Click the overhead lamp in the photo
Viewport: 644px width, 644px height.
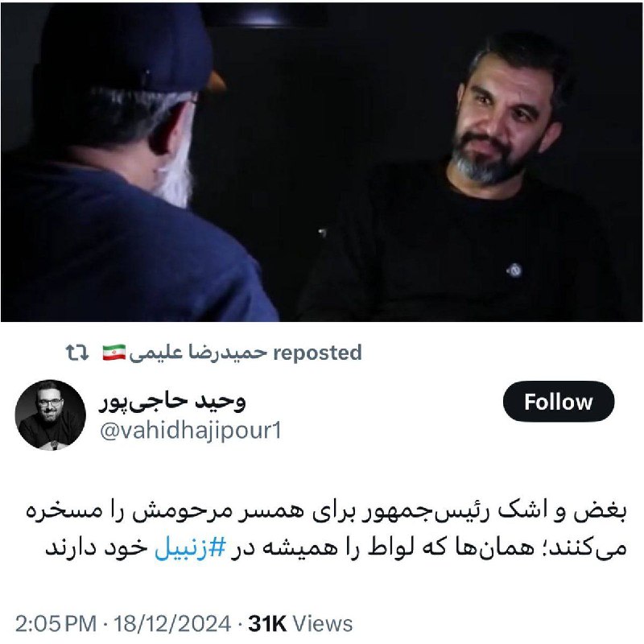(x=264, y=15)
